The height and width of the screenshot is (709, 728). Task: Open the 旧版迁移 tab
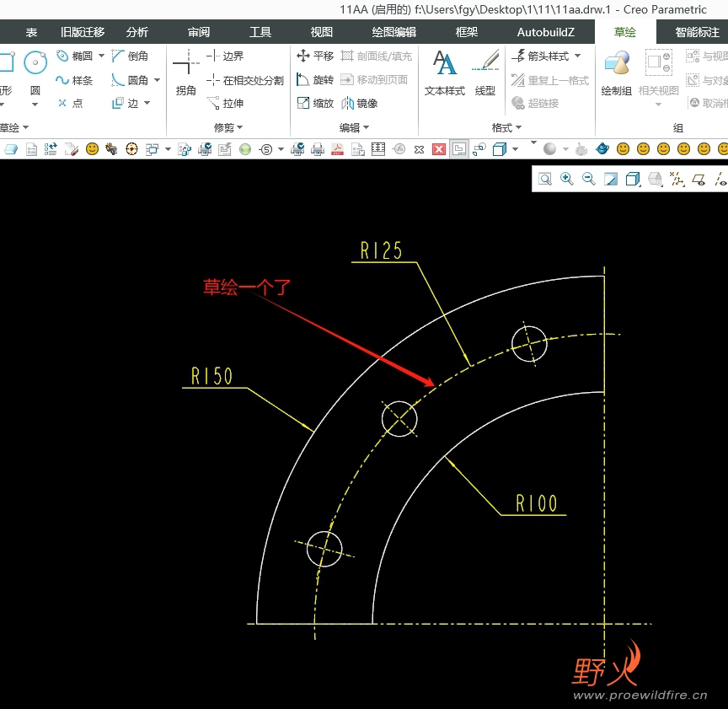[x=83, y=32]
